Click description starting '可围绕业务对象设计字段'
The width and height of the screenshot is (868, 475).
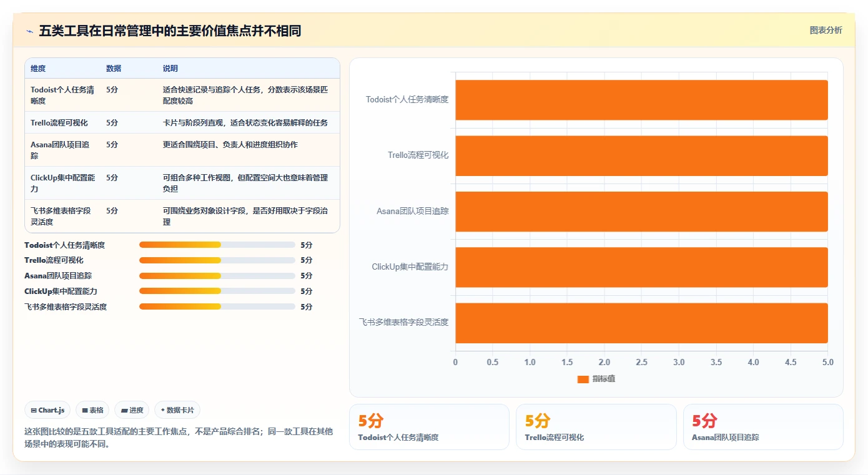click(245, 217)
